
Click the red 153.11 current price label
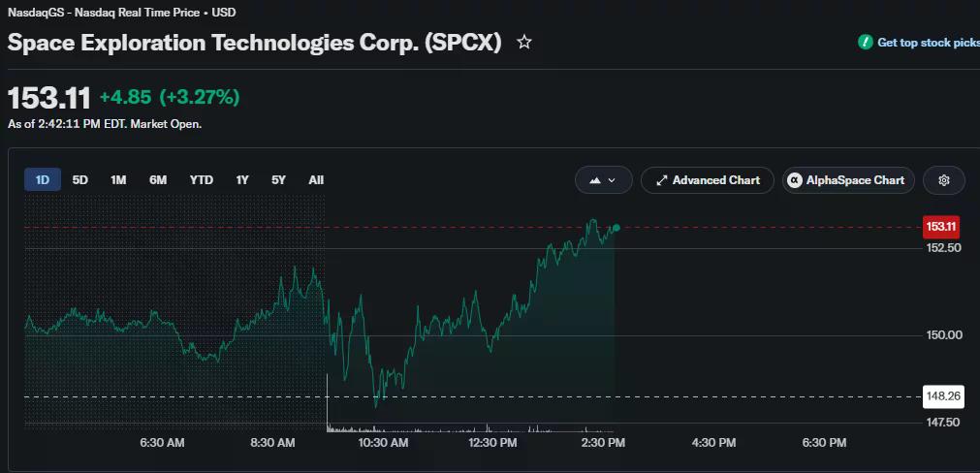pyautogui.click(x=941, y=227)
